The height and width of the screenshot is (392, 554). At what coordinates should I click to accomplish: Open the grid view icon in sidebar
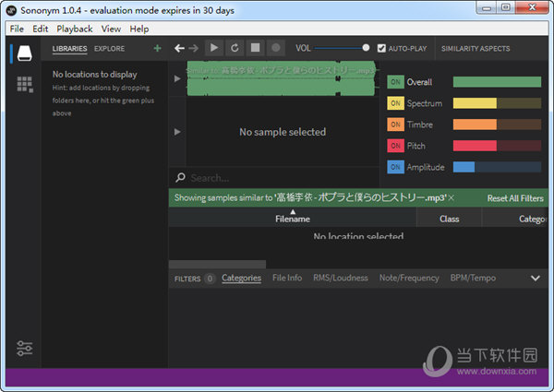(25, 84)
